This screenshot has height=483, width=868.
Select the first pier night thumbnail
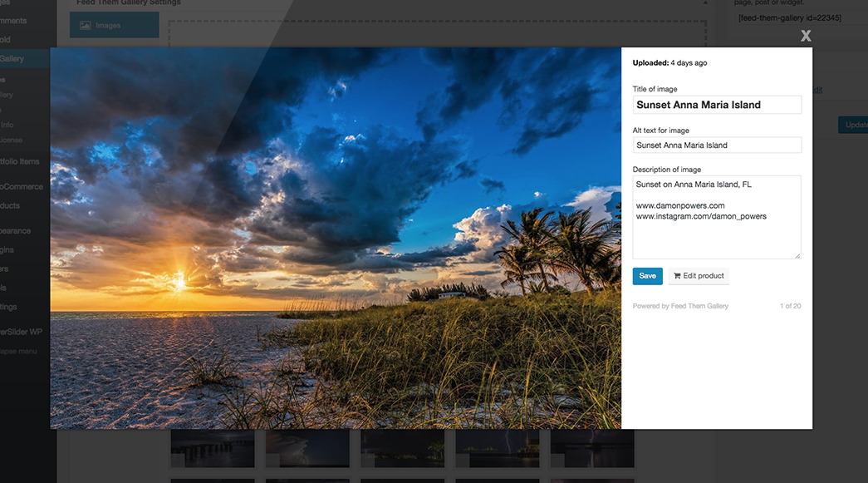click(x=213, y=448)
